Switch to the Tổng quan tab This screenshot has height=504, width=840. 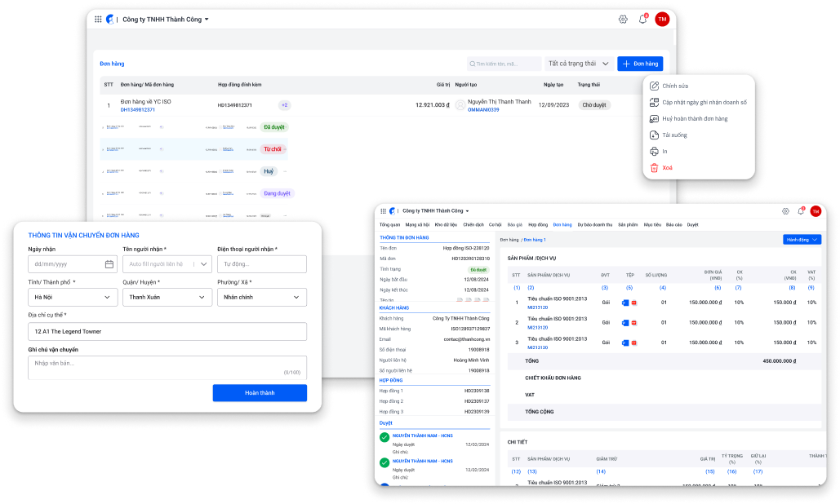tap(390, 225)
